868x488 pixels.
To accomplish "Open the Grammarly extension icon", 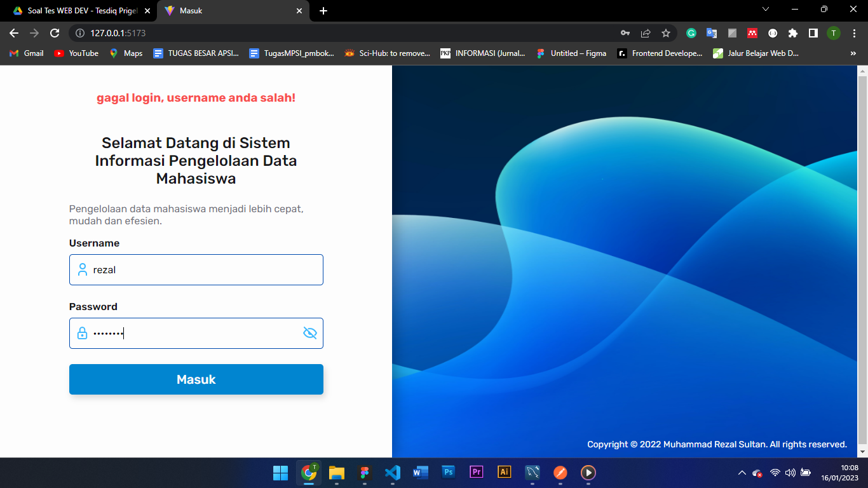I will click(x=693, y=33).
